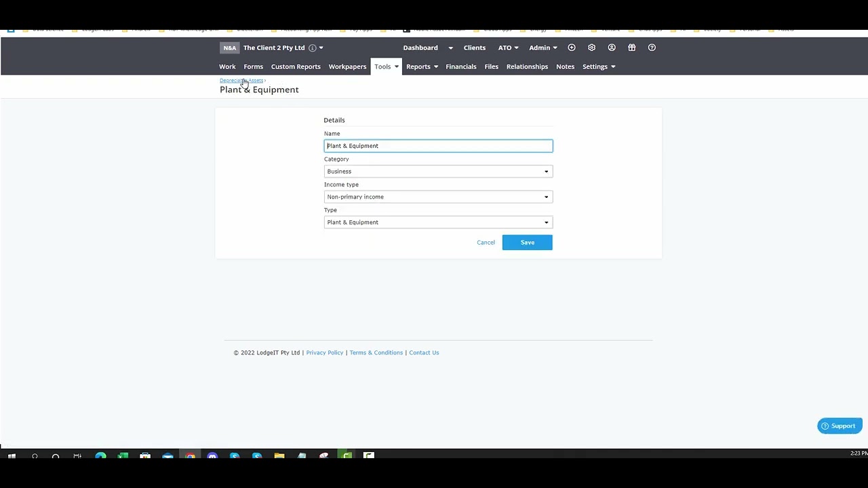Expand the Dashboard dropdown arrow
This screenshot has width=868, height=488.
[450, 48]
